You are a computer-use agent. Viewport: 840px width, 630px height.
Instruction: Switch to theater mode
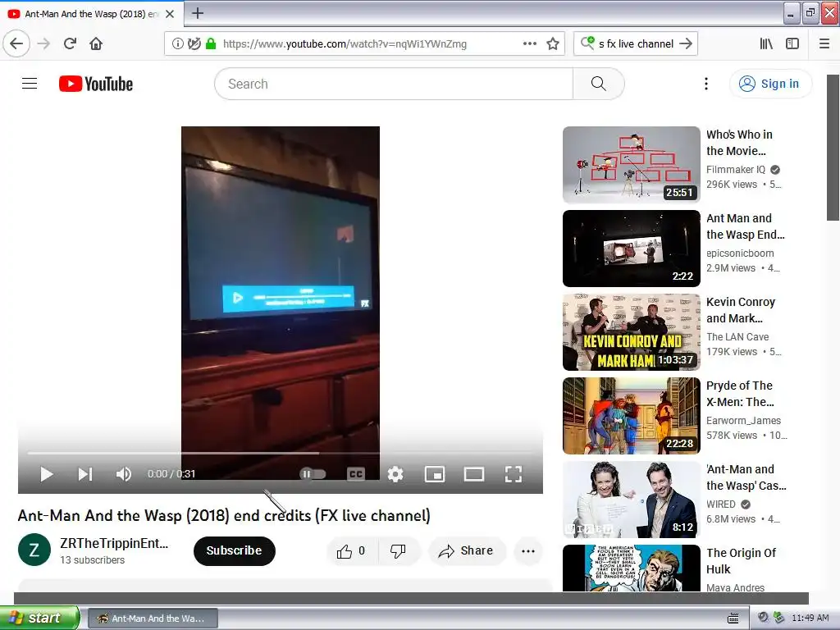[473, 474]
